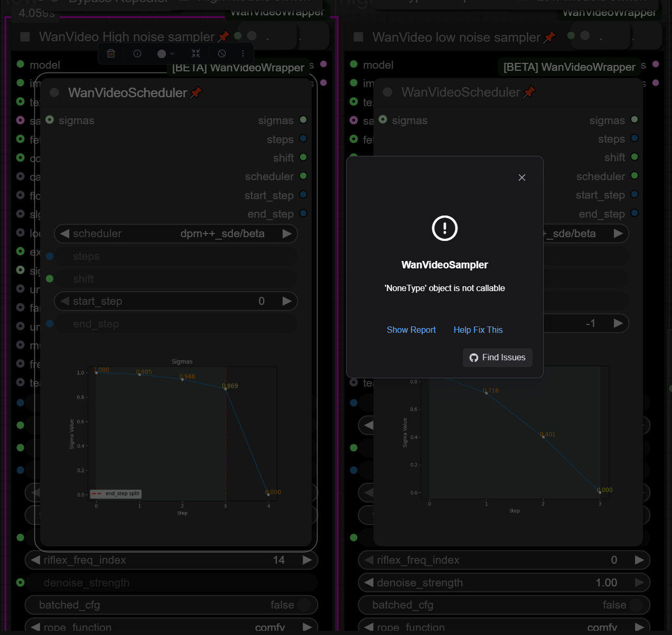The height and width of the screenshot is (635, 672).
Task: Collapse node using the shrink arrows icon
Action: pyautogui.click(x=196, y=53)
